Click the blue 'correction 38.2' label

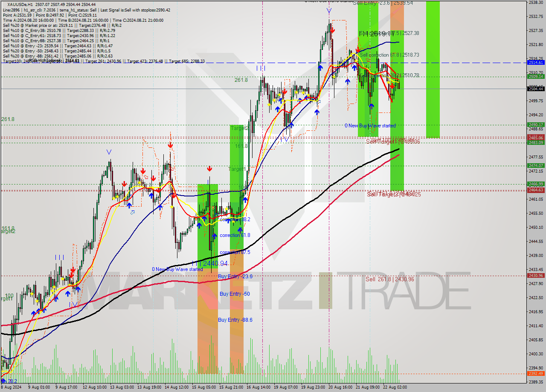click(235, 219)
